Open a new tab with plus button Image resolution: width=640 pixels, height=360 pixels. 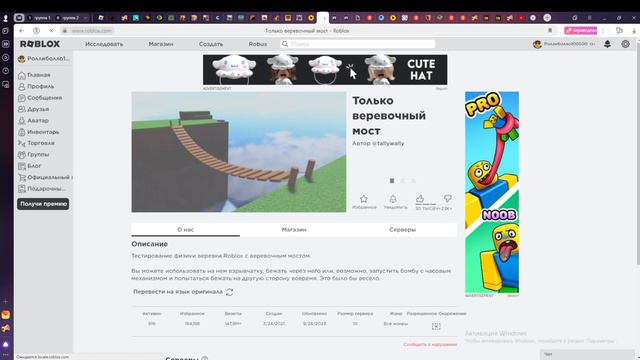[547, 18]
